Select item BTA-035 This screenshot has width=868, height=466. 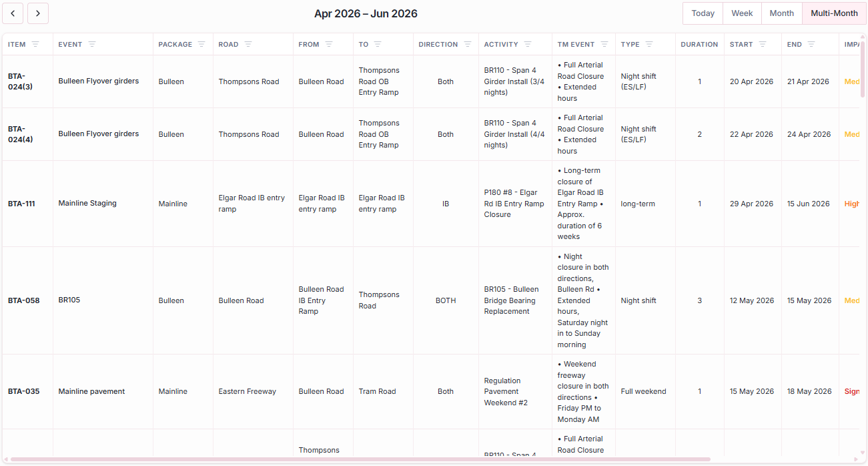23,391
